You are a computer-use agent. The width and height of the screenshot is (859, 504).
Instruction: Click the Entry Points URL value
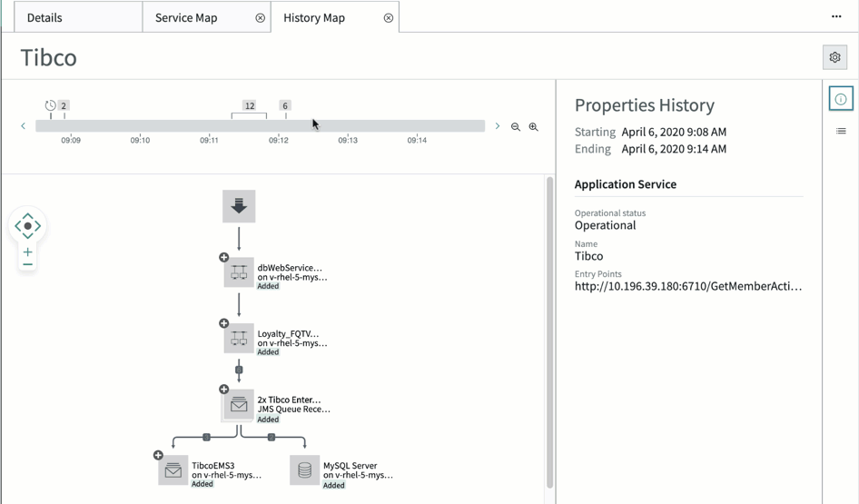coord(688,286)
